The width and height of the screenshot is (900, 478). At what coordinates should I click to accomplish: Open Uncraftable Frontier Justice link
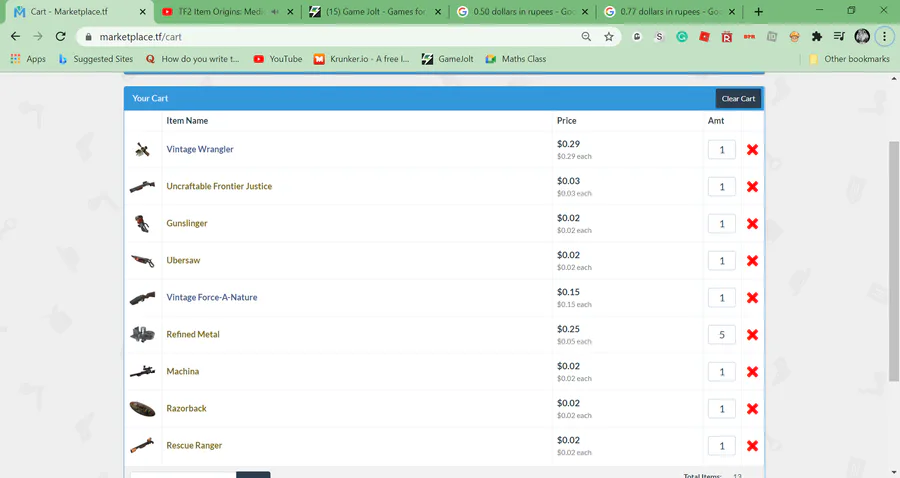click(x=219, y=186)
